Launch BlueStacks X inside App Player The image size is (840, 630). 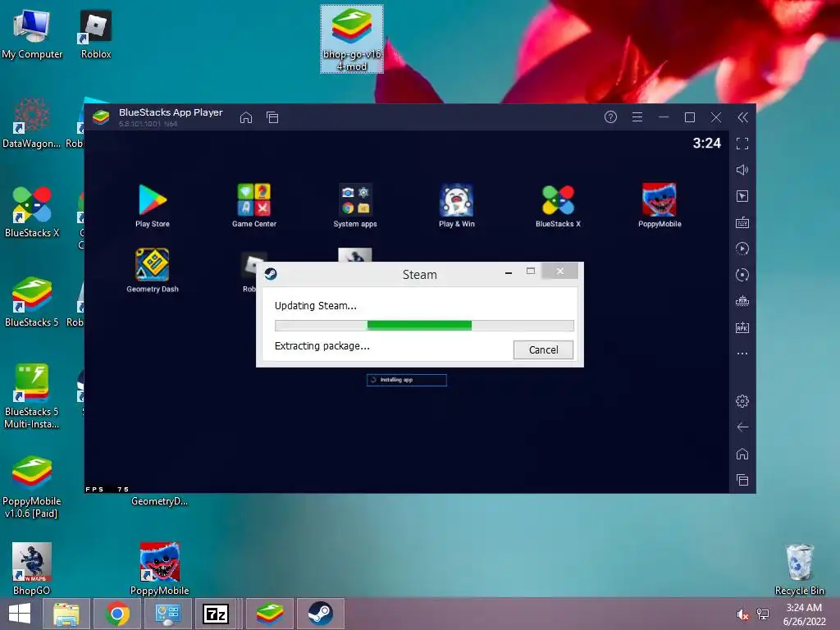[558, 206]
